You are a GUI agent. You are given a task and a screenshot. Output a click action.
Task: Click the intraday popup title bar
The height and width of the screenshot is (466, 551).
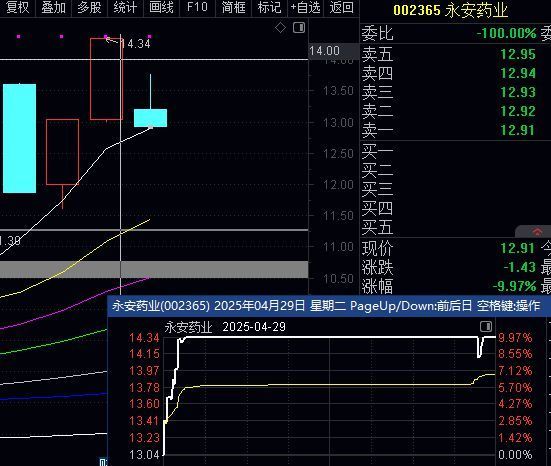coord(327,306)
